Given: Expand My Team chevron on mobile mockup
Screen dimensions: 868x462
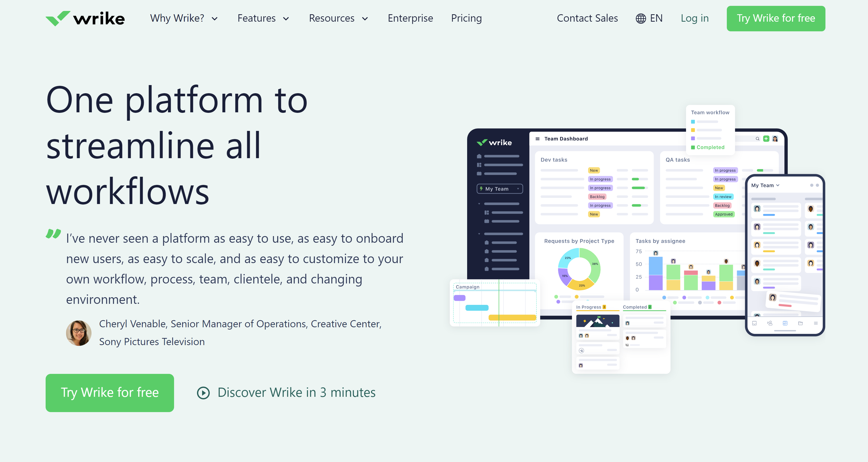Looking at the screenshot, I should point(778,185).
